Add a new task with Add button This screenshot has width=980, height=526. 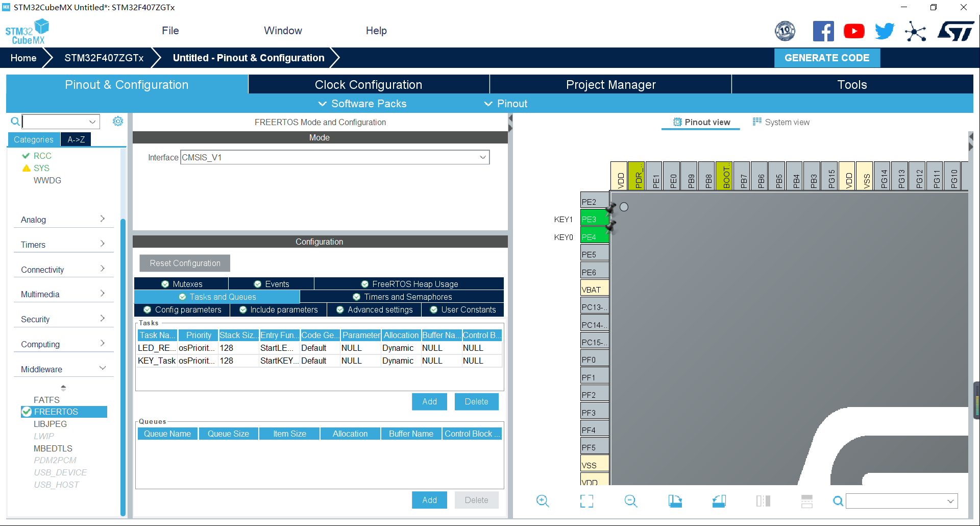[x=429, y=401]
